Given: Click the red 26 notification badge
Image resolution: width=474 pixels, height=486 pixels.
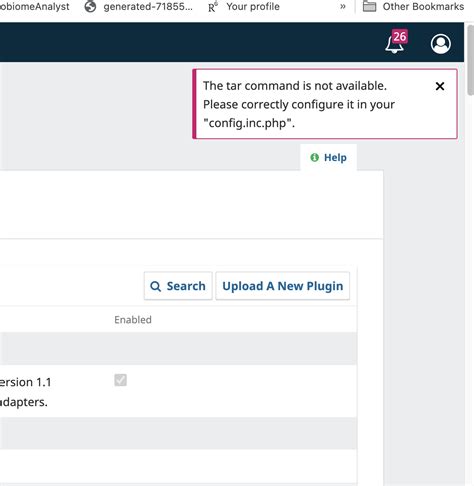Looking at the screenshot, I should (x=399, y=36).
